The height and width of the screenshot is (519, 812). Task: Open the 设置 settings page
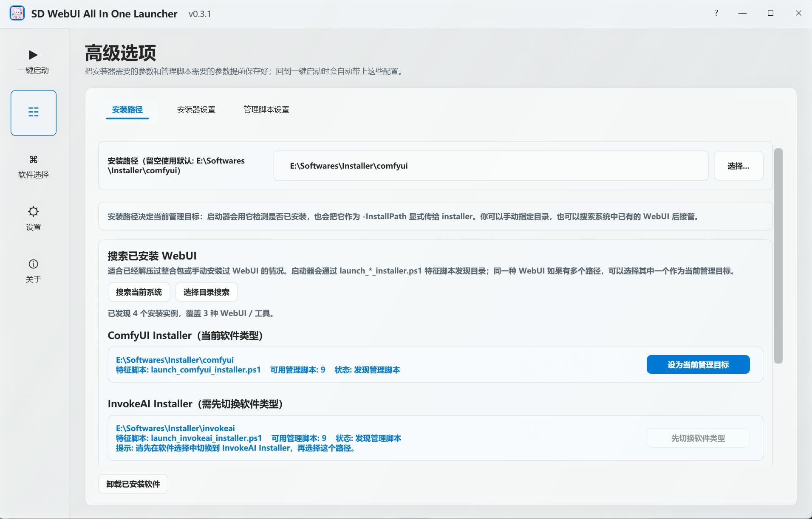33,219
